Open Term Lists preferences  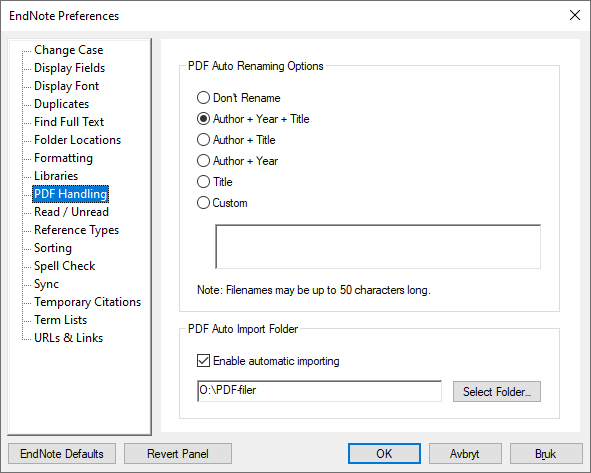click(61, 320)
